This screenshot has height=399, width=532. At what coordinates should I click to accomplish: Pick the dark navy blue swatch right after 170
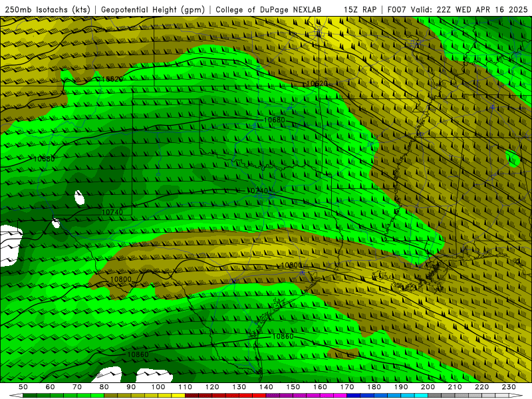click(354, 395)
